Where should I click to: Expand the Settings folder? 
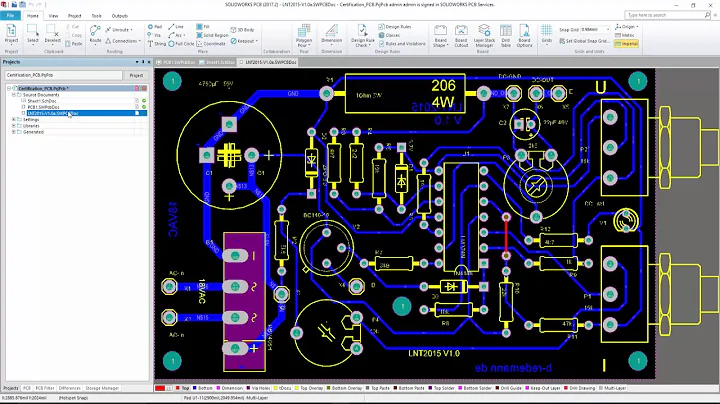[13, 119]
